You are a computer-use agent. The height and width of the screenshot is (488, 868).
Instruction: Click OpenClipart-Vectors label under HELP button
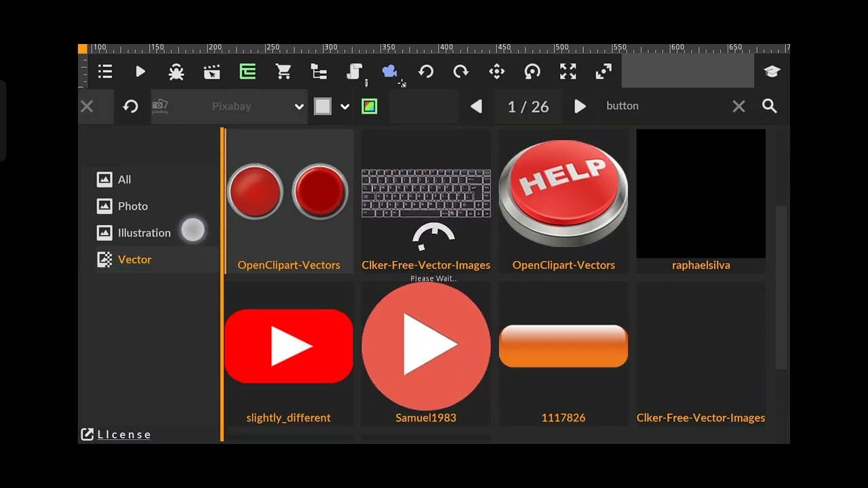[x=564, y=265]
